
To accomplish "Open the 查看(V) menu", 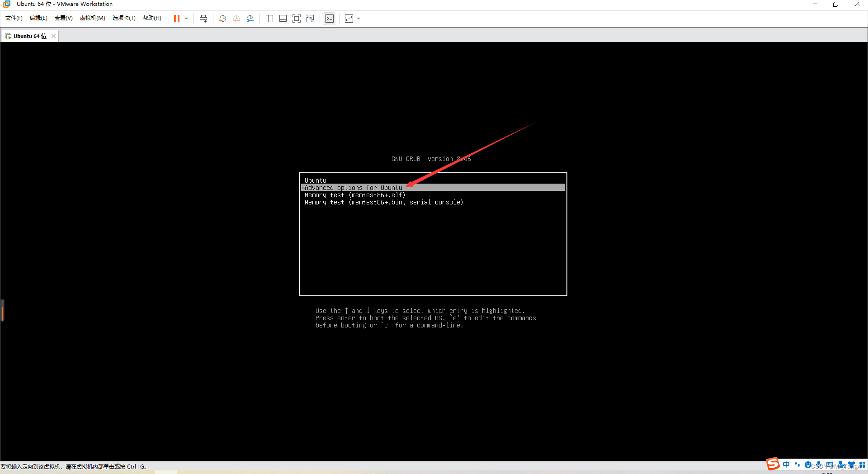I will click(63, 18).
